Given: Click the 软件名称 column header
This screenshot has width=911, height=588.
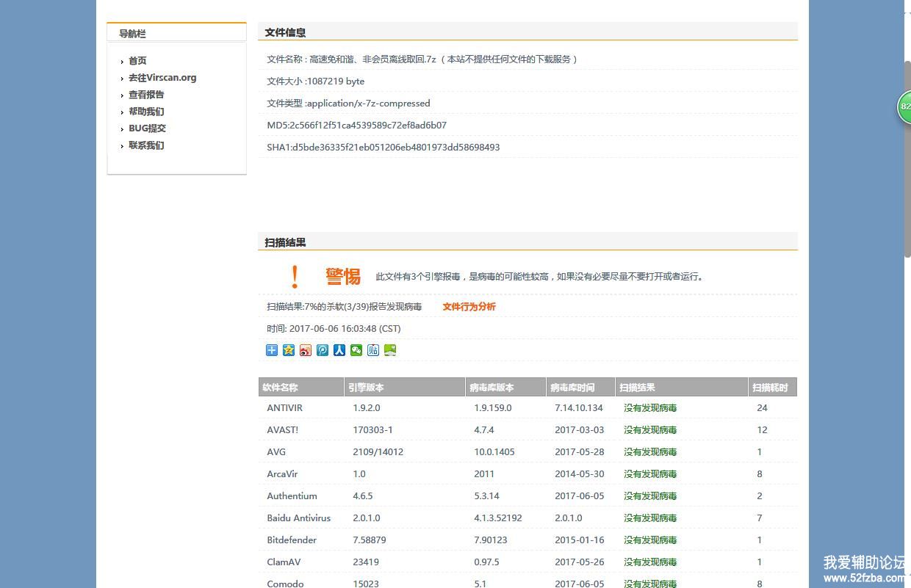Looking at the screenshot, I should click(281, 388).
